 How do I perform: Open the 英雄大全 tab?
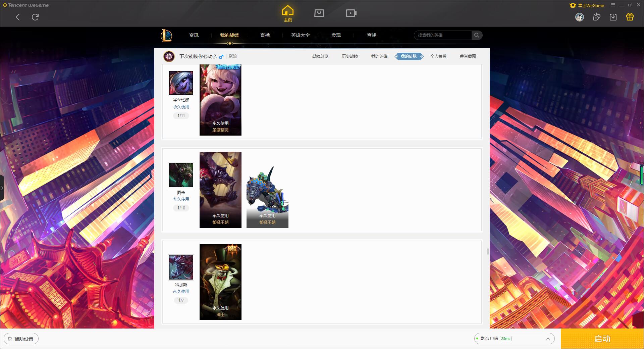click(301, 35)
